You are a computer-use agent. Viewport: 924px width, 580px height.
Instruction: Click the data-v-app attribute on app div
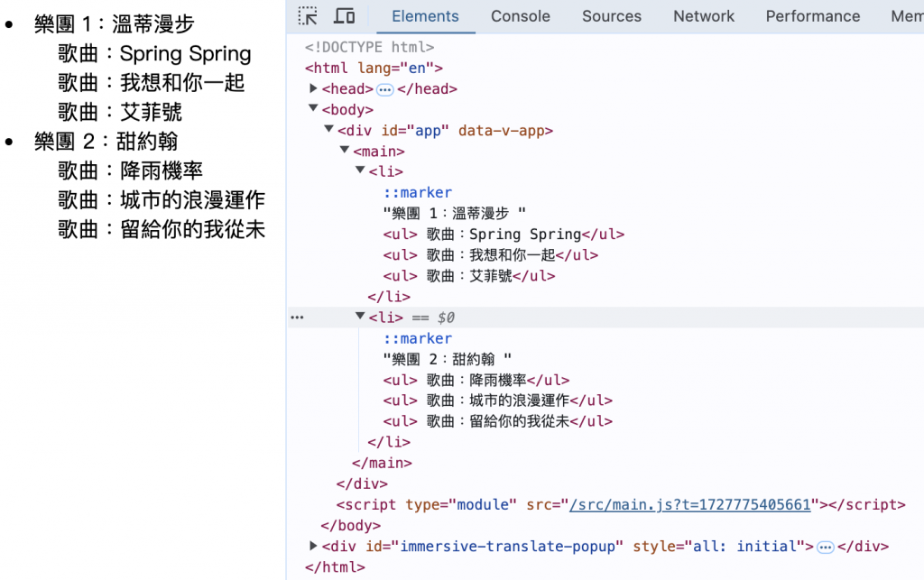coord(502,130)
